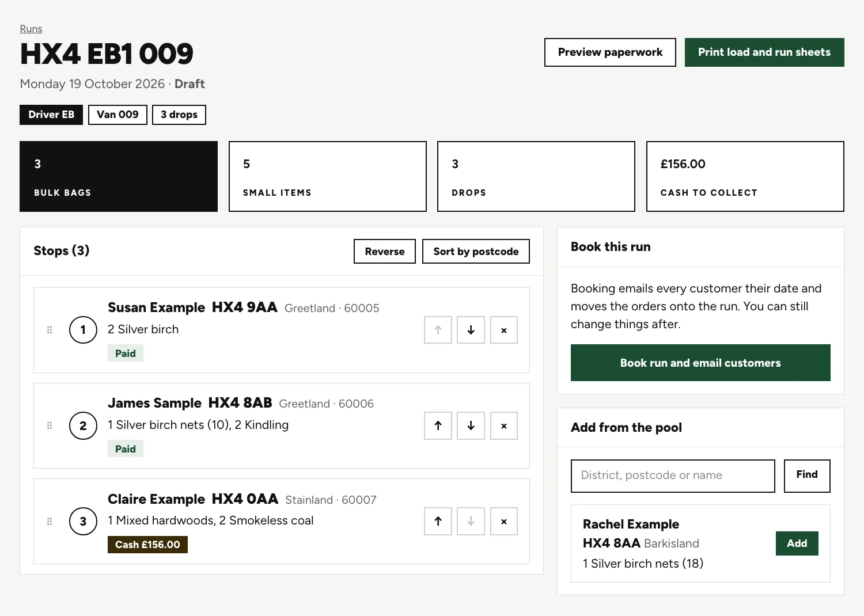Click Paid badge on Susan Example
Screen dimensions: 864x616
click(x=126, y=353)
